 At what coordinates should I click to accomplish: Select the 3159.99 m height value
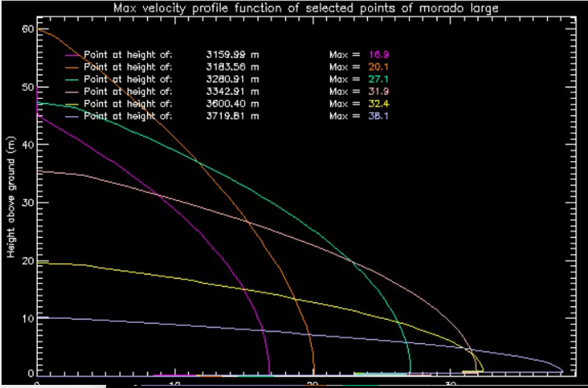(233, 55)
